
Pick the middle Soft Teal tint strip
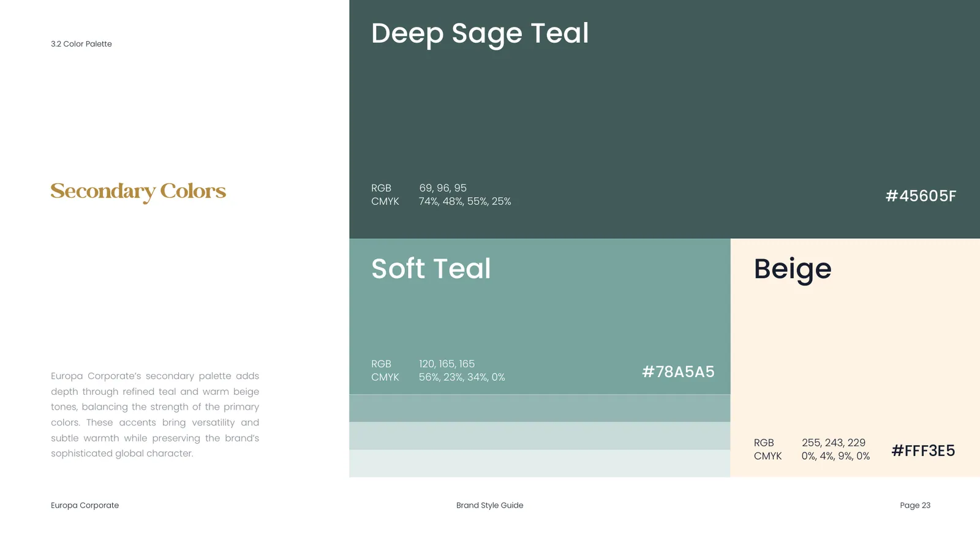[540, 436]
